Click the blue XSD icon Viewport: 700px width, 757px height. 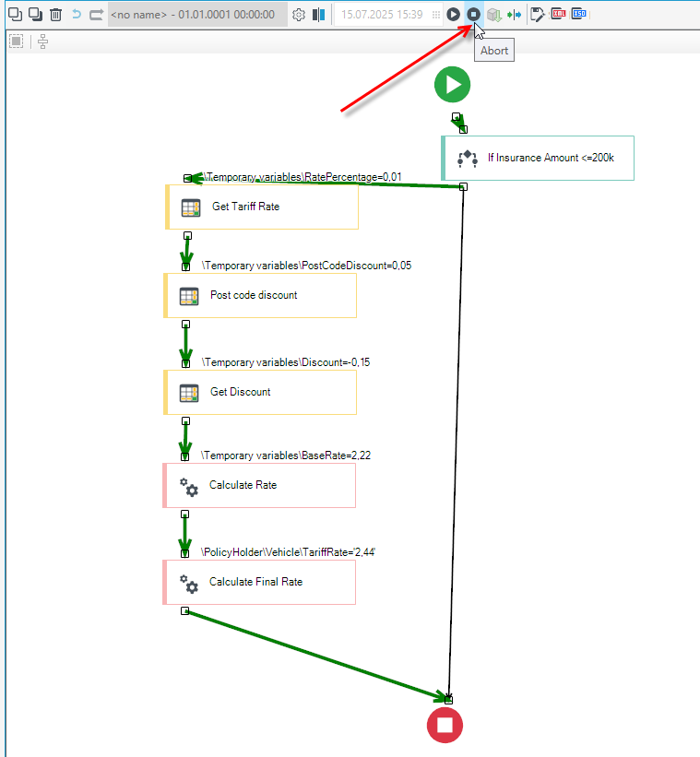point(579,14)
